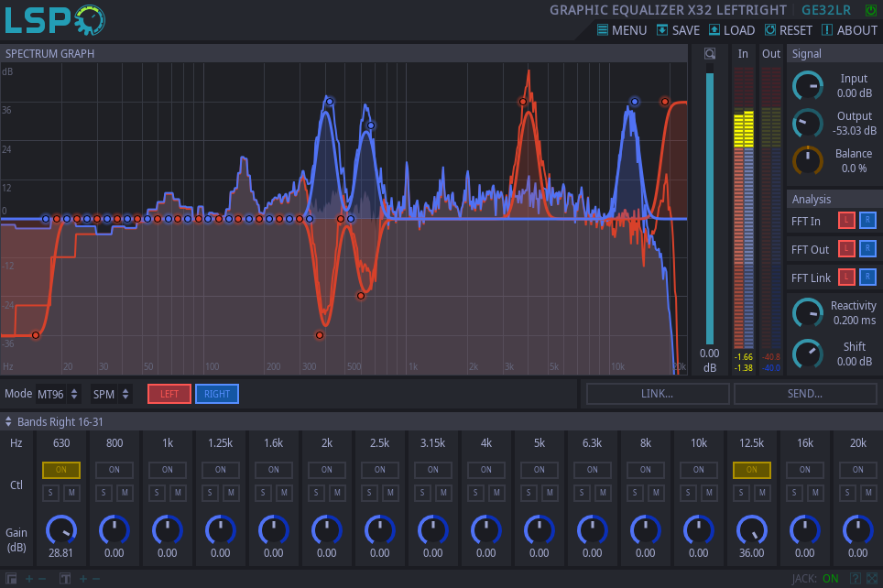The width and height of the screenshot is (883, 588).
Task: Click LOAD in the top bar
Action: [732, 30]
